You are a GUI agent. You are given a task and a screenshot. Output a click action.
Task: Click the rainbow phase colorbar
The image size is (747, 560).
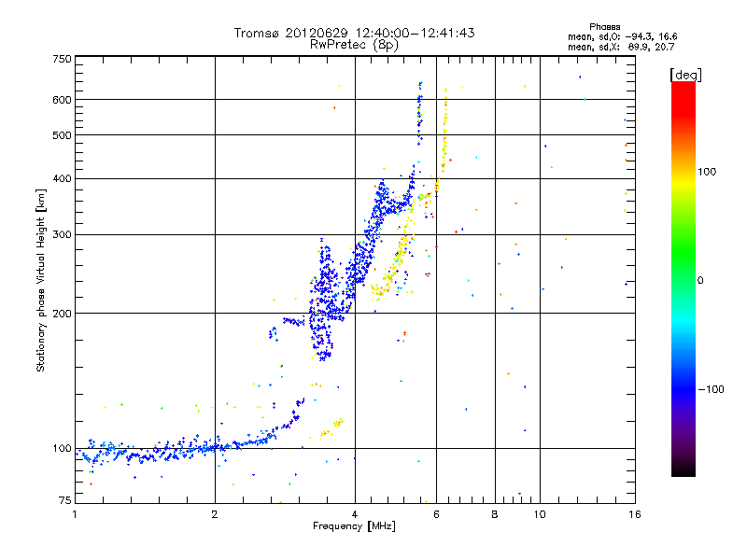[684, 278]
